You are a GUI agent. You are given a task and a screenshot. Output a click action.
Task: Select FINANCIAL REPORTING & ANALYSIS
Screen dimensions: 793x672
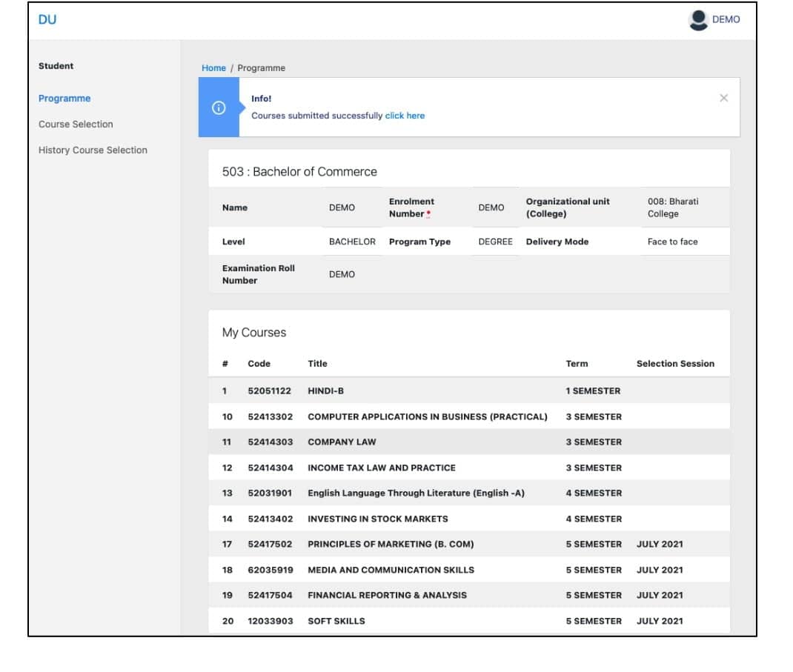(x=388, y=596)
